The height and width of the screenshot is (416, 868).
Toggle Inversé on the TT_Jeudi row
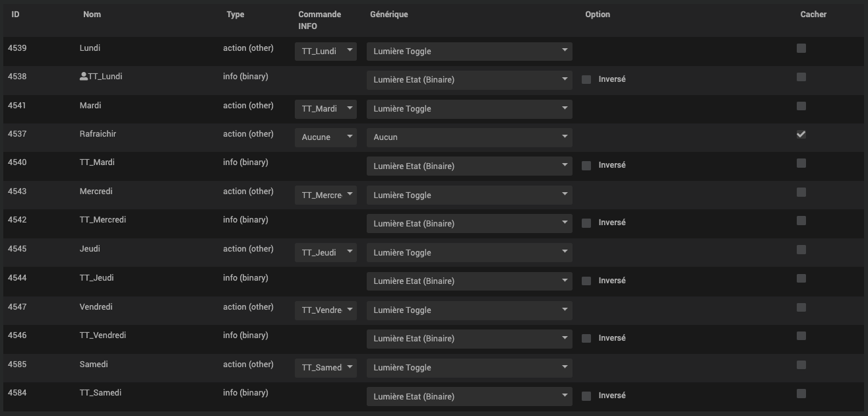pos(586,281)
